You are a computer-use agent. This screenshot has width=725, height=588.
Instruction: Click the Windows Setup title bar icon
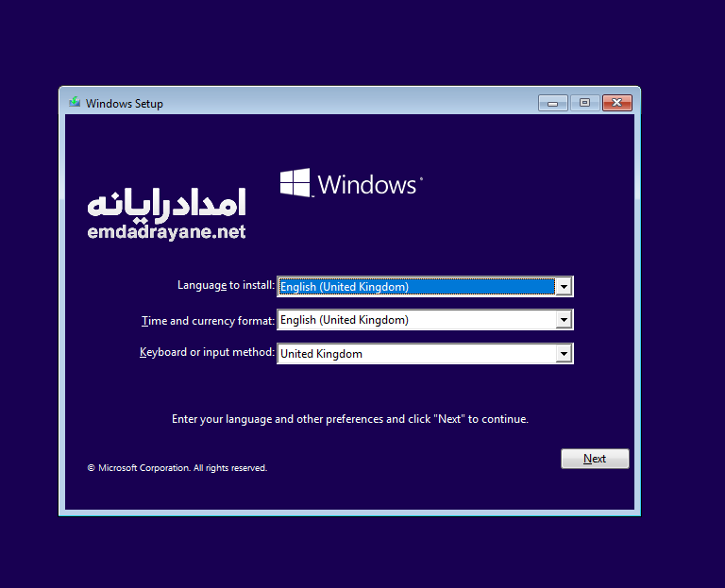[x=75, y=103]
